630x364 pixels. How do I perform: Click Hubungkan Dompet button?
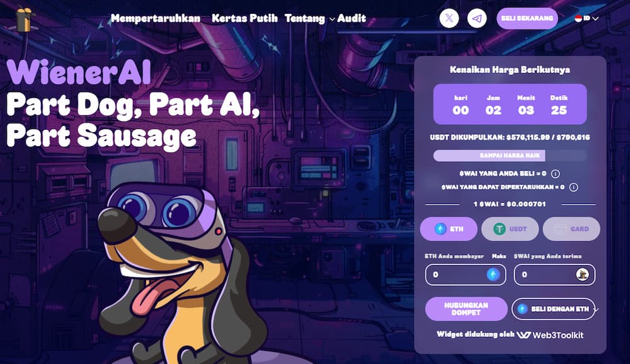coord(466,309)
